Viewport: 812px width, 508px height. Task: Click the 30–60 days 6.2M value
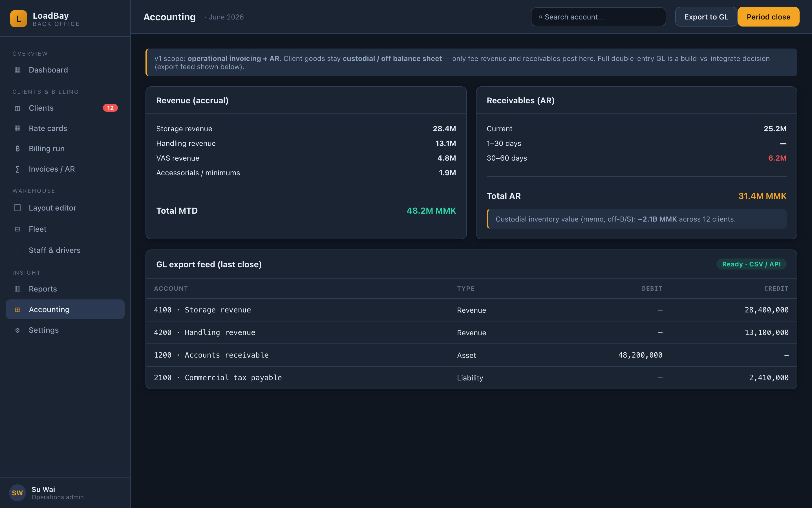tap(777, 158)
